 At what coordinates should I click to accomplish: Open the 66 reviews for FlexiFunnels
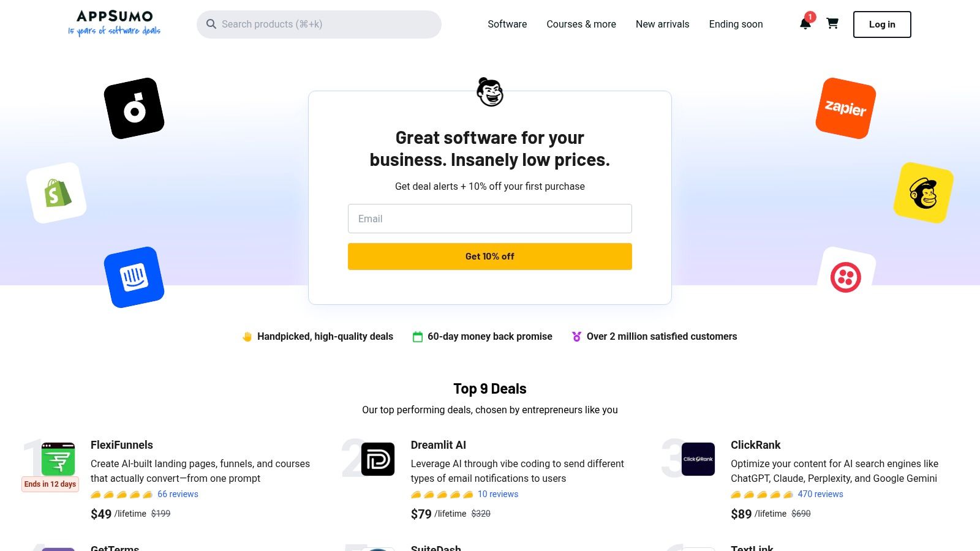(177, 494)
